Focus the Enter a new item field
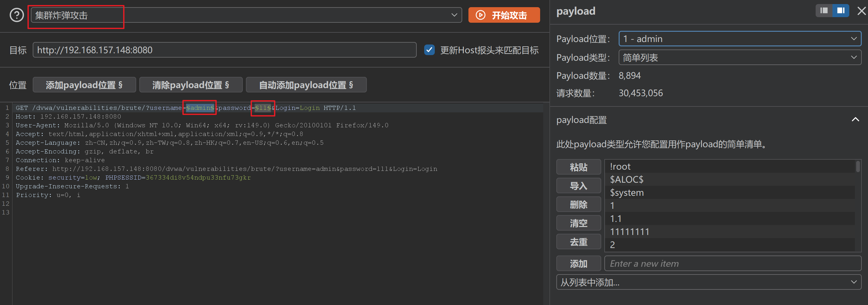This screenshot has width=868, height=305. click(x=732, y=263)
